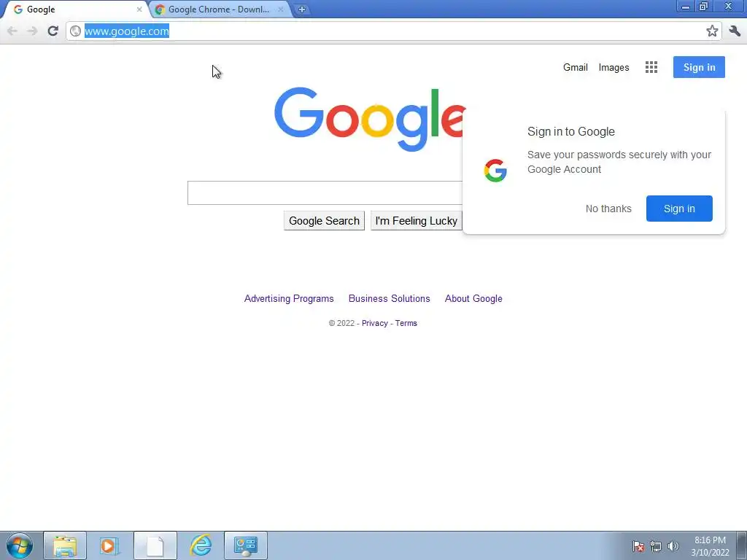This screenshot has height=560, width=747.
Task: Open Windows Explorer from the taskbar
Action: coord(65,545)
